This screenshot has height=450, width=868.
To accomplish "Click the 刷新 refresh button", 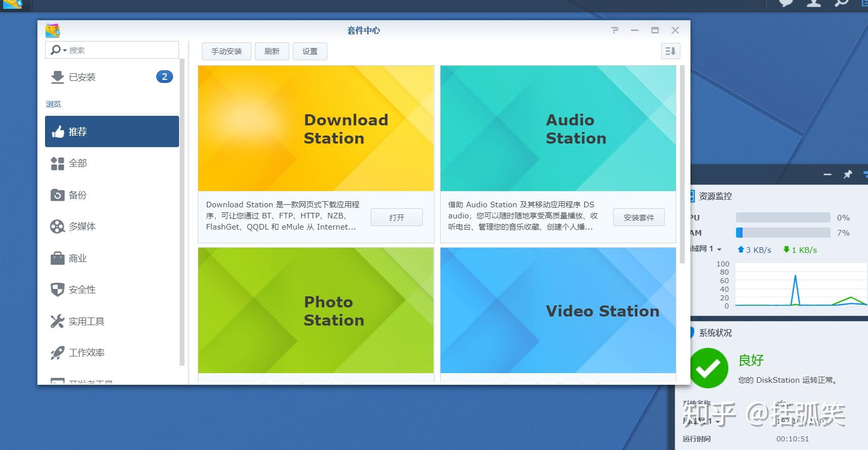I will (x=272, y=51).
